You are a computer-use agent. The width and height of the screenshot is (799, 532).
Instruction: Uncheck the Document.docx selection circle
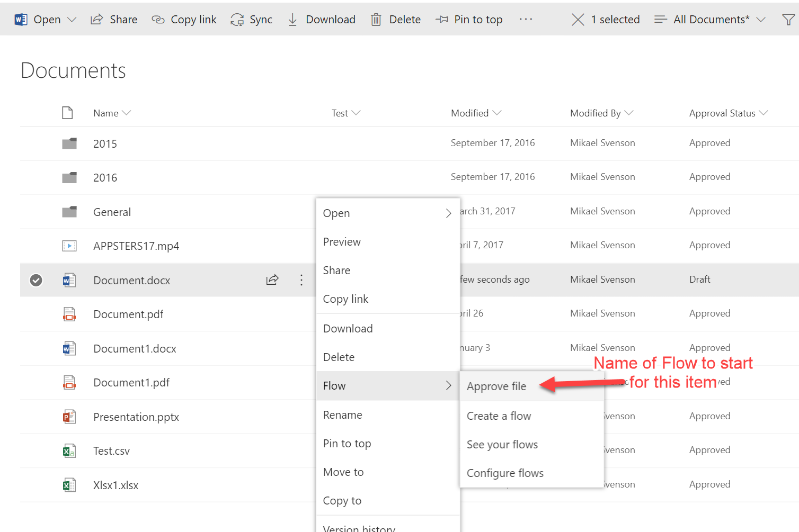tap(36, 279)
